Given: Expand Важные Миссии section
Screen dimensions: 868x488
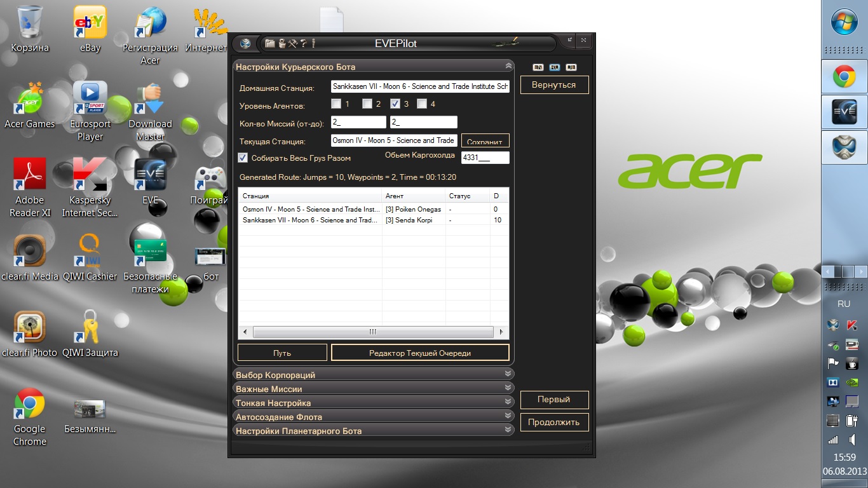Looking at the screenshot, I should pyautogui.click(x=374, y=388).
